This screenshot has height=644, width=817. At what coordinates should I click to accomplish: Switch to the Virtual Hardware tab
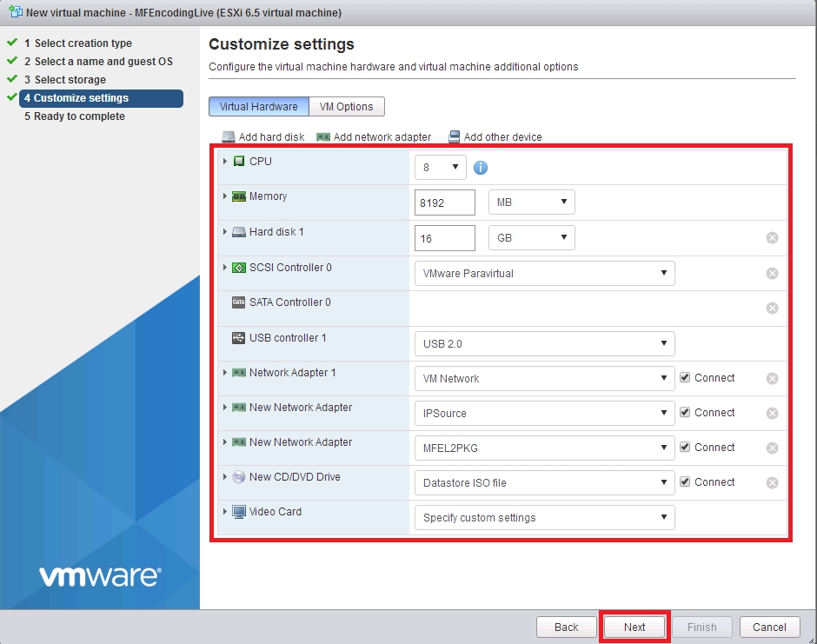pos(259,106)
